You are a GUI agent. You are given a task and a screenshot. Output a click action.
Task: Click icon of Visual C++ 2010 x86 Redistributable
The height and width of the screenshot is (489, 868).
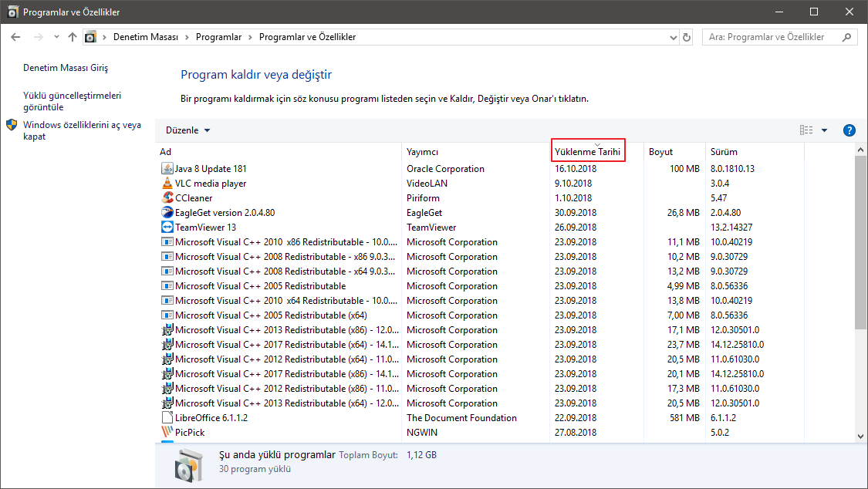click(167, 241)
